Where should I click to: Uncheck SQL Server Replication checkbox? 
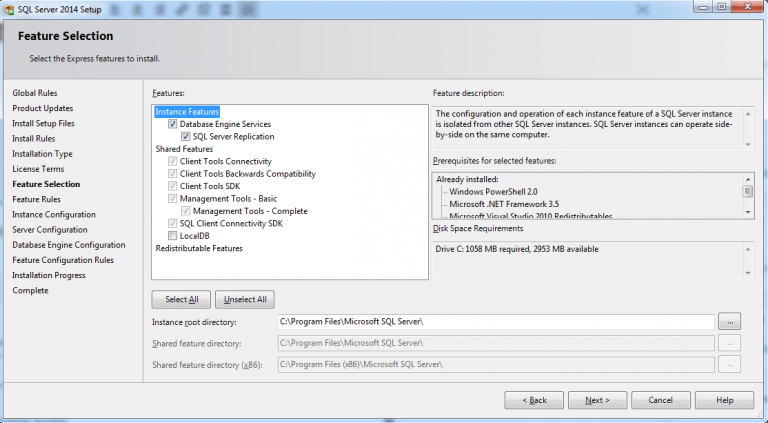point(186,136)
